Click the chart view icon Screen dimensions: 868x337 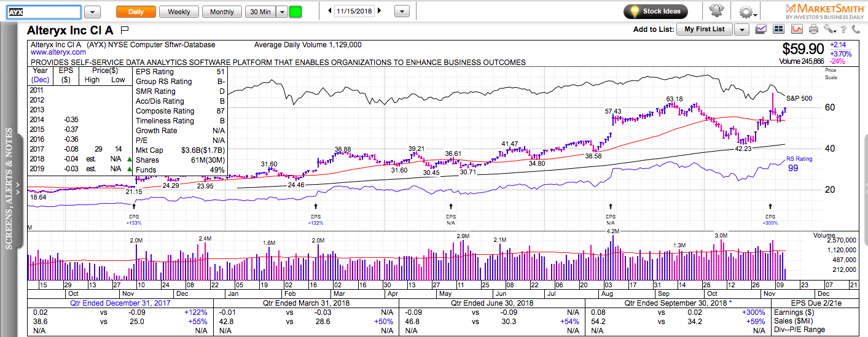(x=761, y=29)
